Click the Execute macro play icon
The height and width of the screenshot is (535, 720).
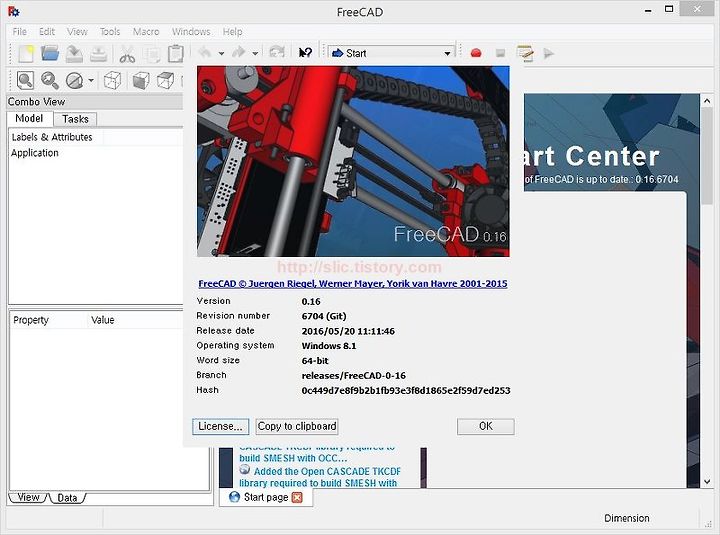549,53
